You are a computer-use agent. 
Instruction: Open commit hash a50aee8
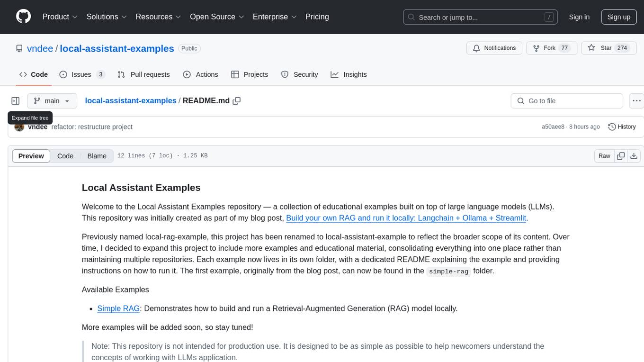(x=553, y=127)
